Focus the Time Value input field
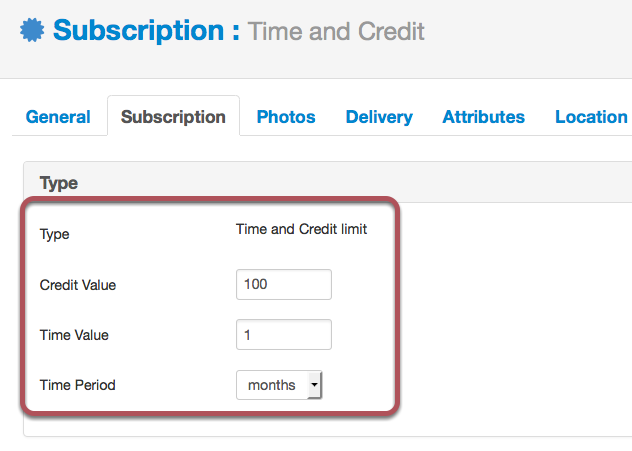This screenshot has width=632, height=451. 284,335
